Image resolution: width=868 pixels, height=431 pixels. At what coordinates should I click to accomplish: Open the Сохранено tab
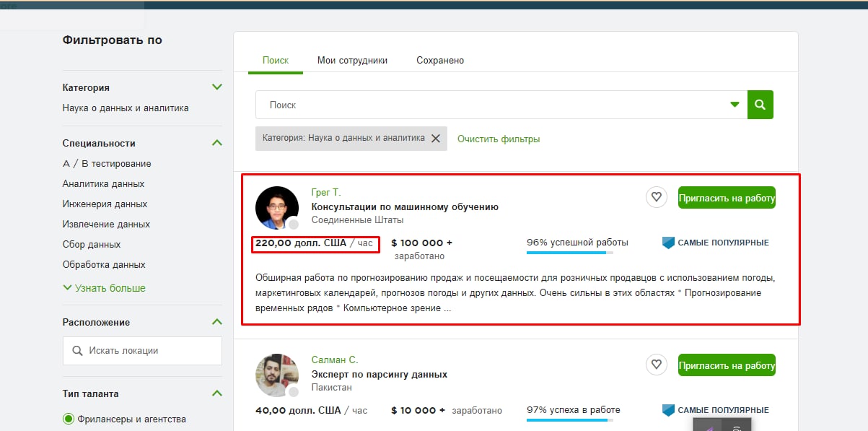point(440,61)
